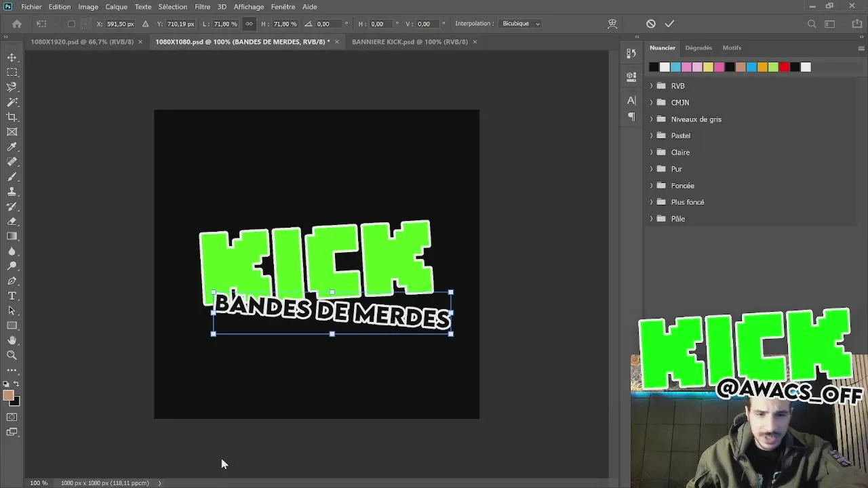The image size is (868, 488).
Task: Open the Search icon in options bar
Action: click(x=812, y=24)
